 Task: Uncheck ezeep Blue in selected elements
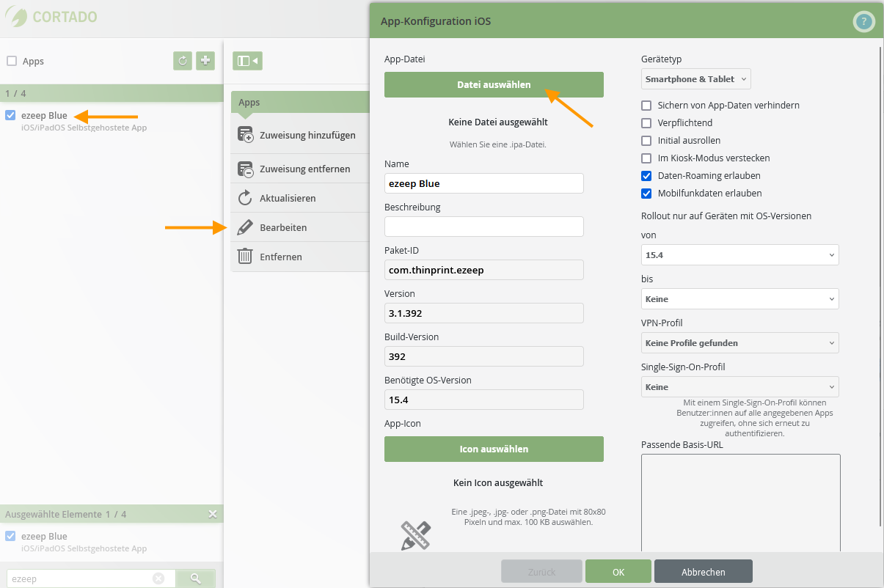coord(10,536)
